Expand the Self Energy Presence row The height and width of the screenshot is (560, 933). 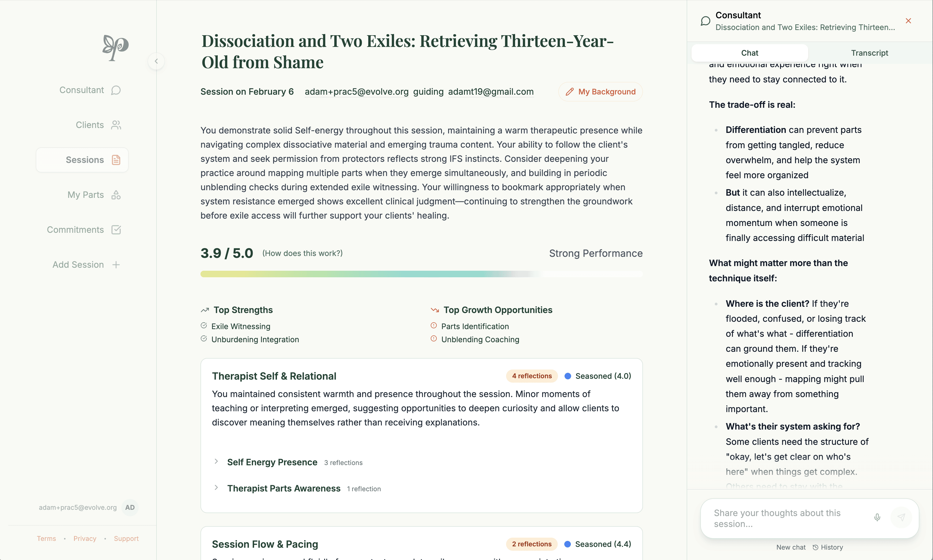tap(216, 461)
